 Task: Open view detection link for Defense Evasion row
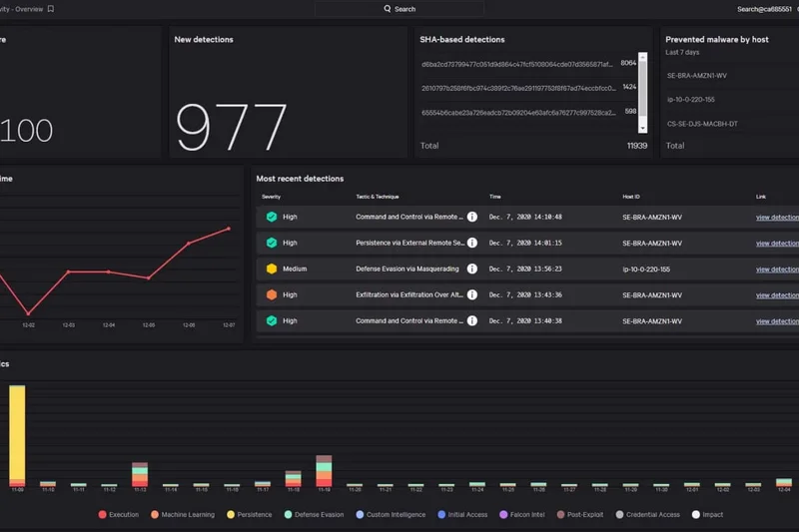(777, 269)
